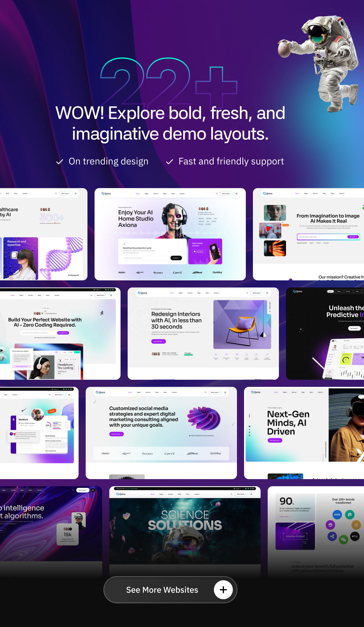Open the Customized social media strategies demo thumbnail

point(161,433)
